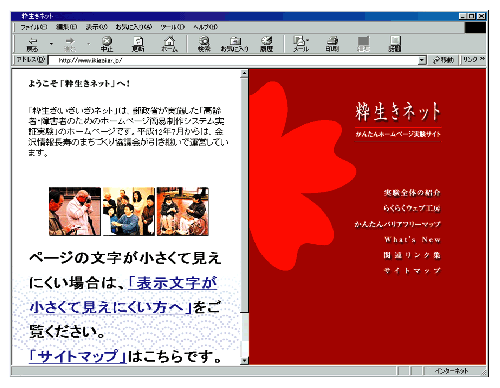Select What's New in the red menu
Viewport: 500px width, 388px height.
pos(412,239)
